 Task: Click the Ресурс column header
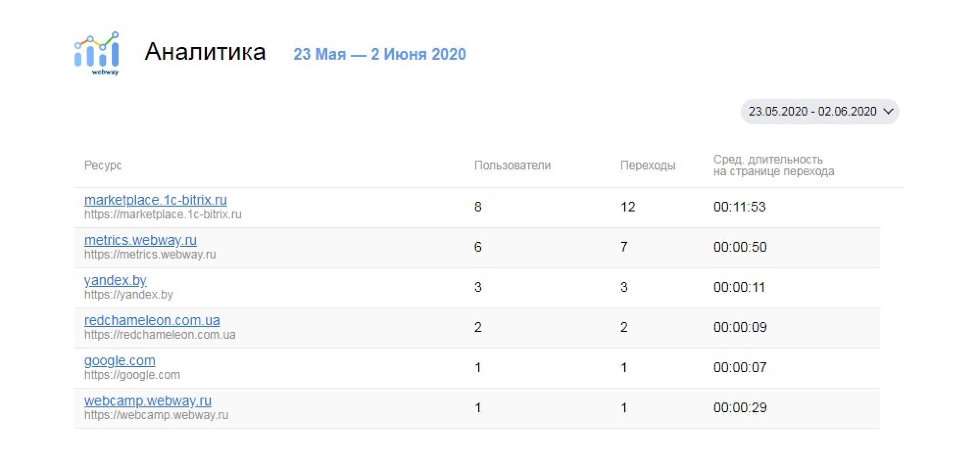click(x=103, y=165)
